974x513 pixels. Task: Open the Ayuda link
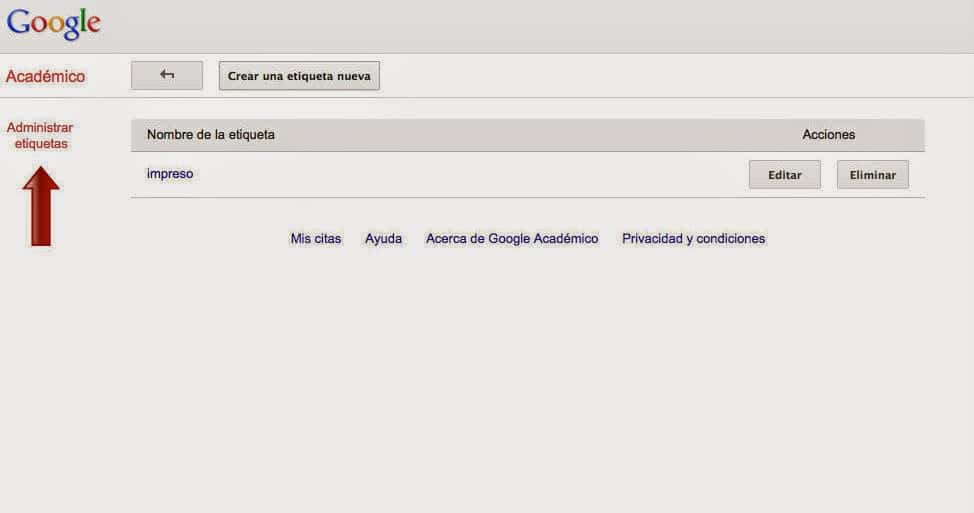tap(383, 238)
